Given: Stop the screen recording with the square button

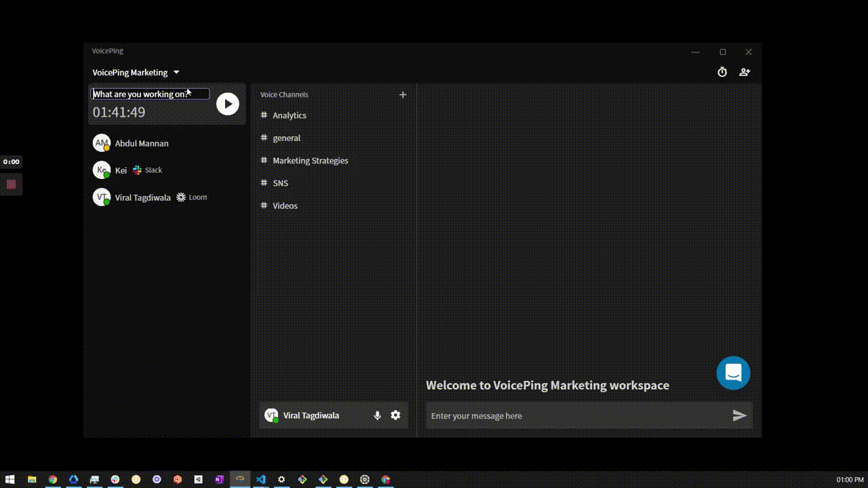Looking at the screenshot, I should pos(11,184).
